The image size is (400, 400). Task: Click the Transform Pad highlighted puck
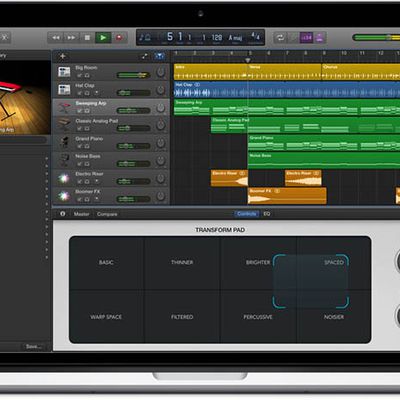[311, 281]
